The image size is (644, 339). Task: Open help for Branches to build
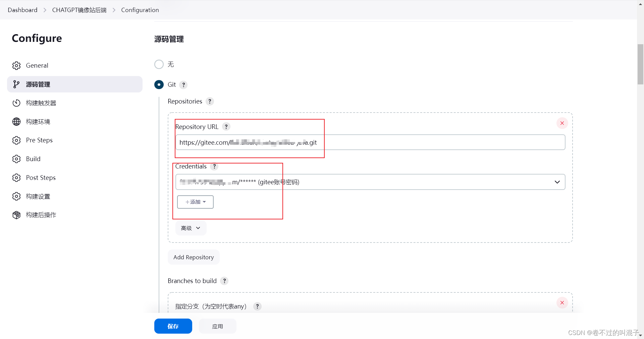[224, 281]
